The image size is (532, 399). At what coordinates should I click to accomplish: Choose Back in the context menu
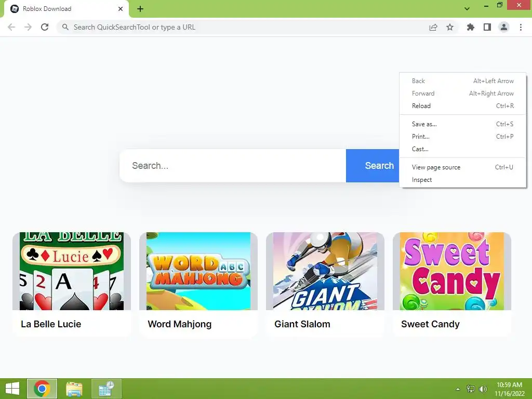pyautogui.click(x=463, y=81)
